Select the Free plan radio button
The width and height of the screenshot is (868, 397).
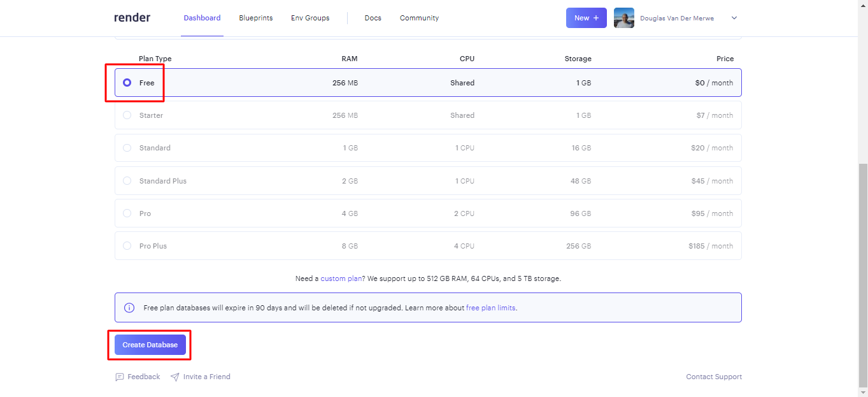127,82
